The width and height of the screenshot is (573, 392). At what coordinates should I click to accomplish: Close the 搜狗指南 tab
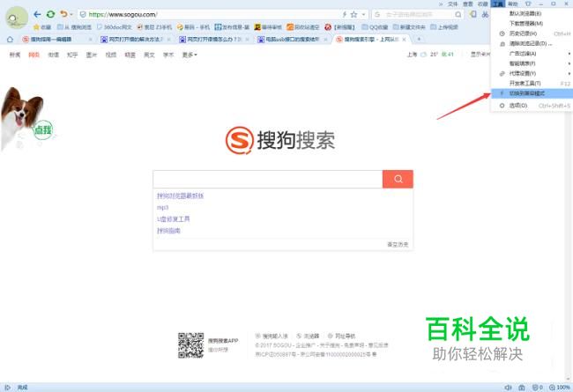coord(90,40)
